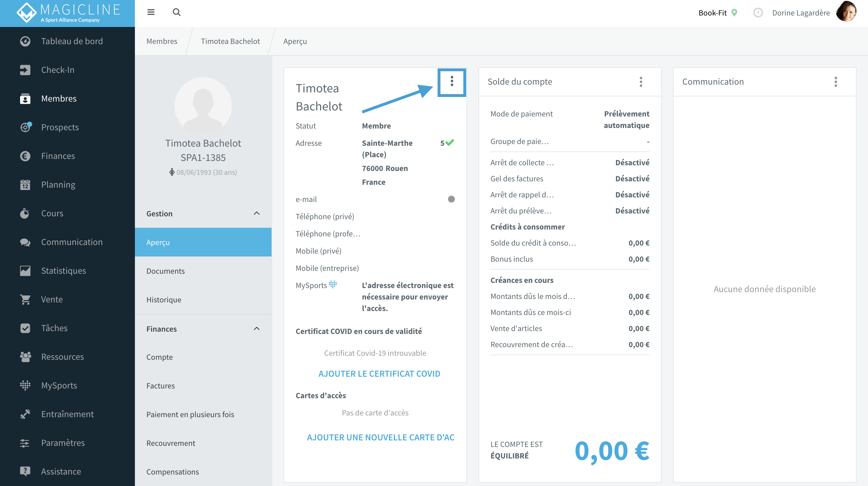Viewport: 868px width, 486px height.
Task: Click the gray e-mail status dot
Action: click(x=451, y=199)
